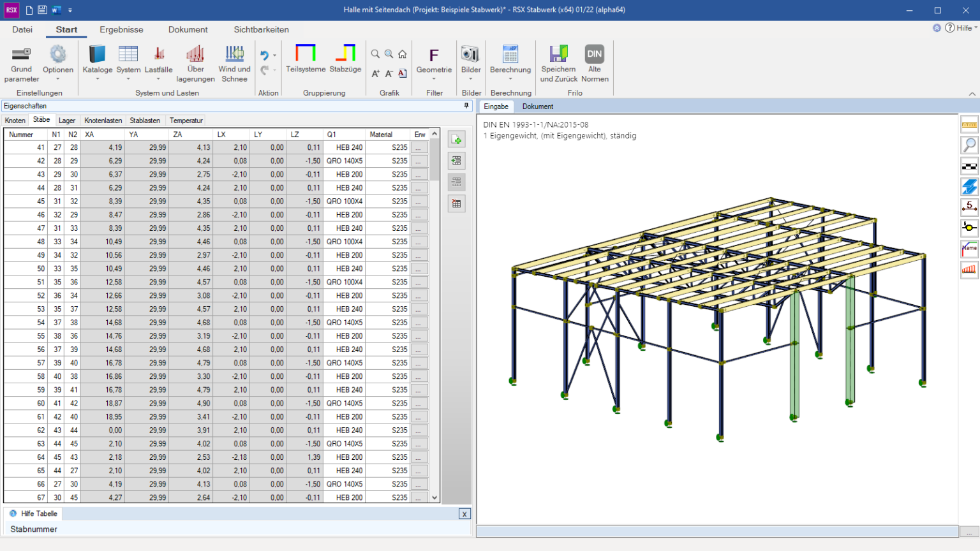Click the Wind und Schnee icon
The height and width of the screenshot is (551, 980).
(x=234, y=55)
